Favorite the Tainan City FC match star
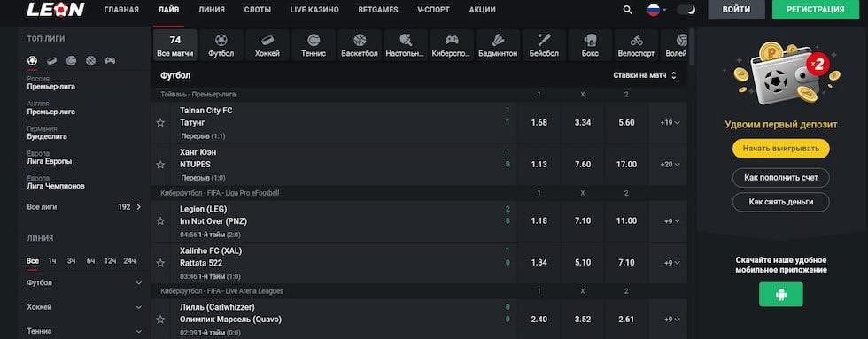 tap(160, 123)
